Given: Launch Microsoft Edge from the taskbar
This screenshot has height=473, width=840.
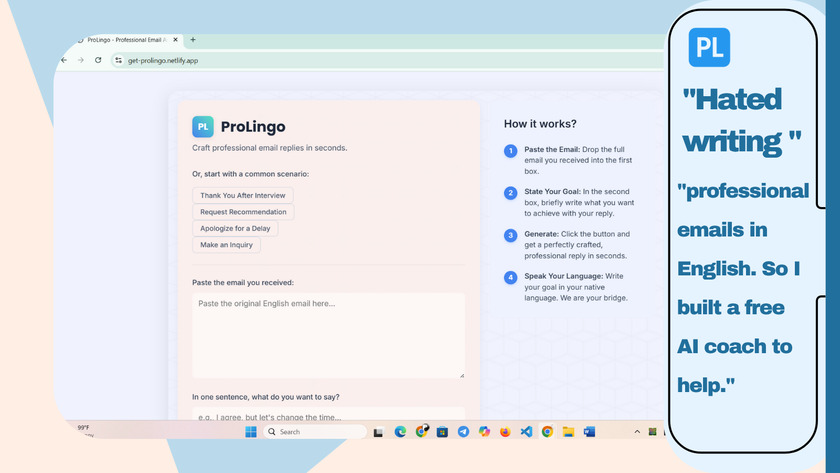Looking at the screenshot, I should [400, 432].
